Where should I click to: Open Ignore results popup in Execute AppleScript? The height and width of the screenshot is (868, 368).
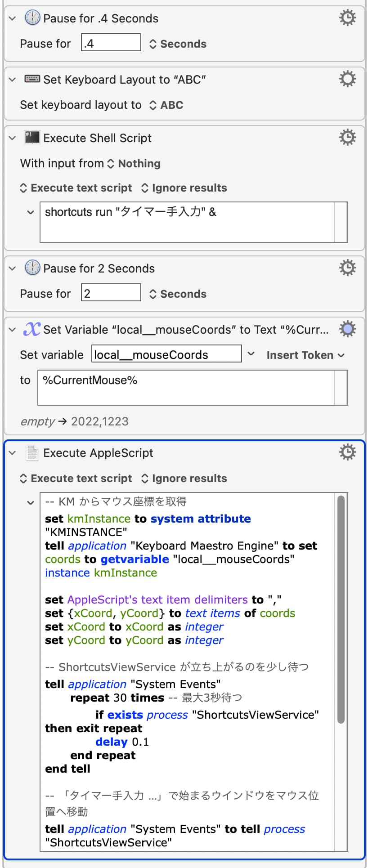tap(184, 479)
